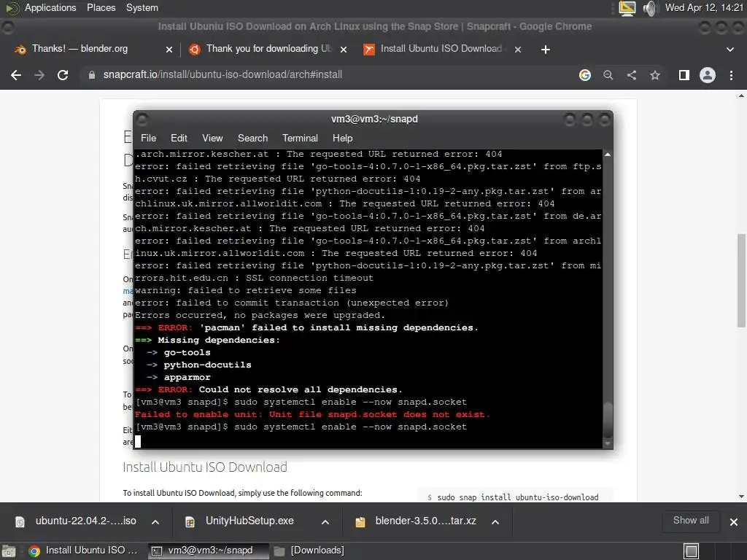Close the downloads shelf with the X
The height and width of the screenshot is (560, 747).
[x=734, y=522]
